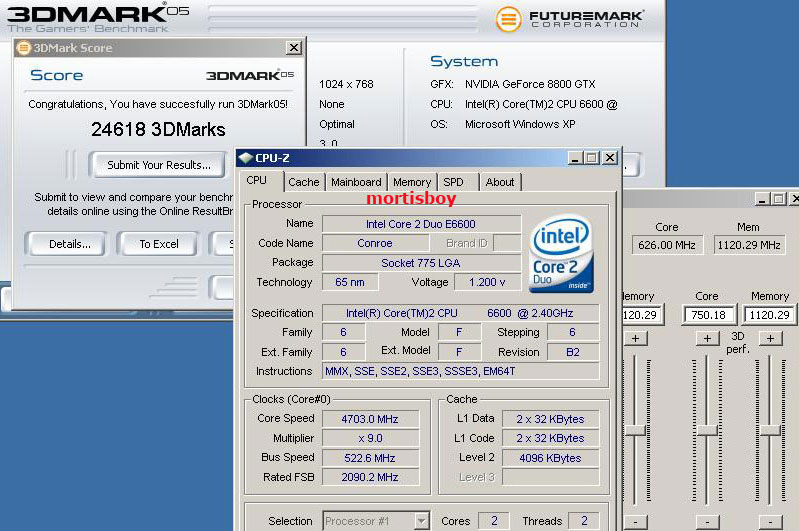Open the Mainboard tab in CPU-Z
The height and width of the screenshot is (531, 799).
click(356, 182)
